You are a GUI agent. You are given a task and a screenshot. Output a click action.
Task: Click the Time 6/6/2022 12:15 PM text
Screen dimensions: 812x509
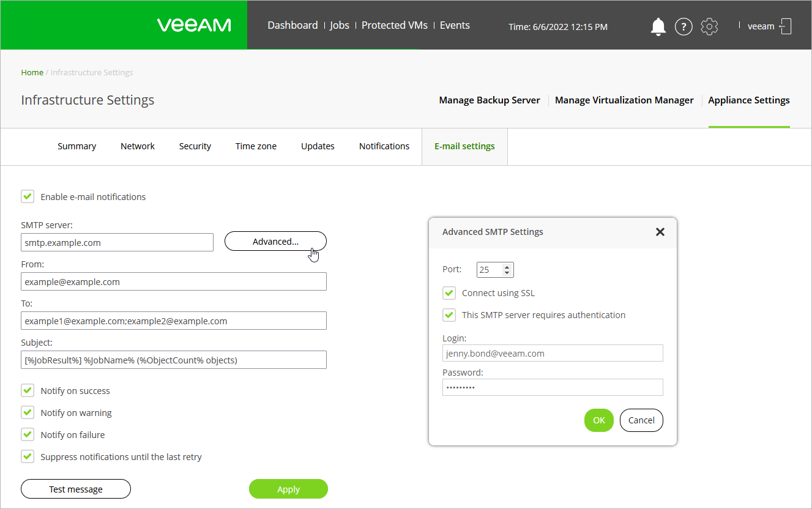(x=558, y=27)
